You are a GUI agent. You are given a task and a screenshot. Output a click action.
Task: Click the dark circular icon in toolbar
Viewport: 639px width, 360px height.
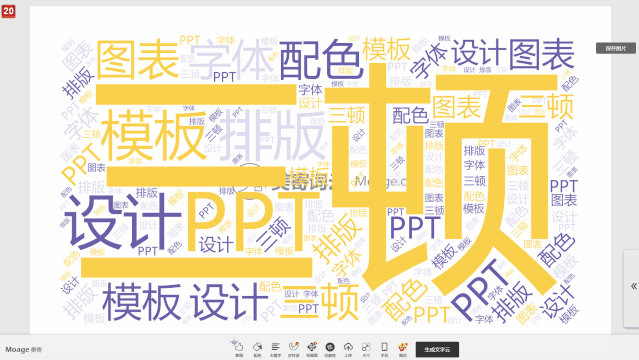330,347
